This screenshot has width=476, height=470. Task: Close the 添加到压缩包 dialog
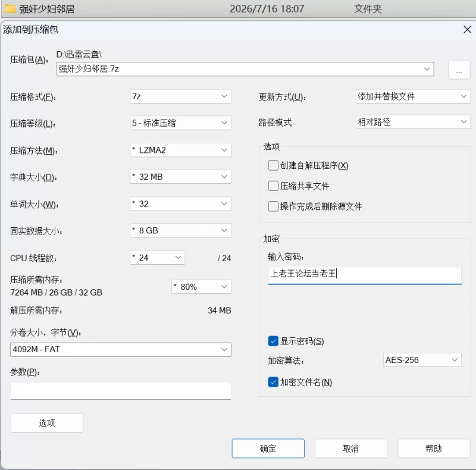[x=467, y=30]
